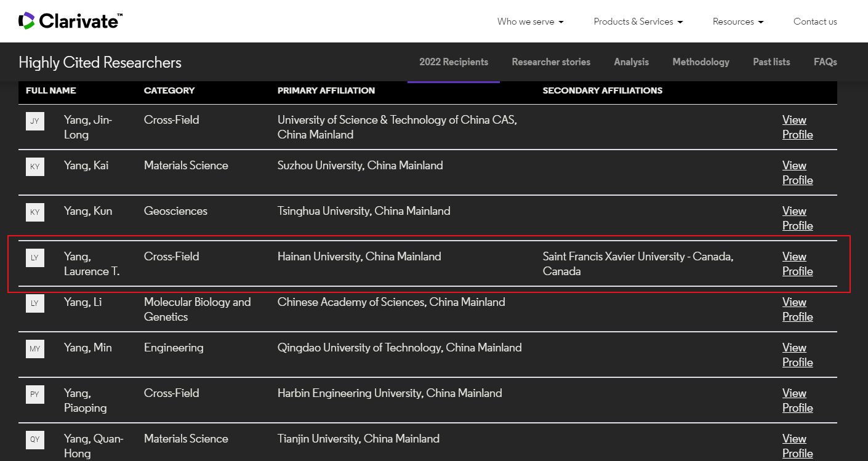Screen dimensions: 868x461
Task: Click the name Yang, Min
Action: pos(88,348)
